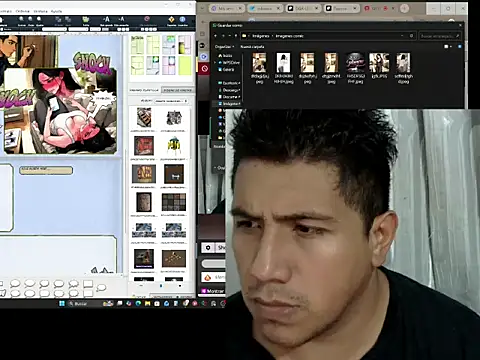The image size is (480, 360).
Task: Select the solid yellow-green page template
Action: click(185, 65)
